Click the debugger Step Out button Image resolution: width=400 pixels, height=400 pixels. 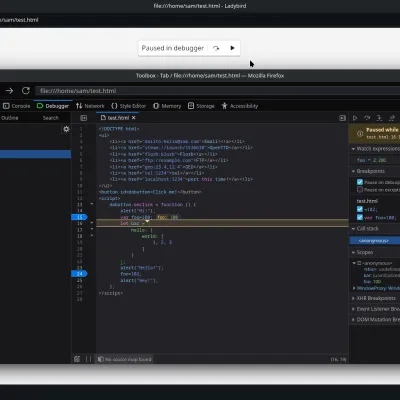pyautogui.click(x=392, y=118)
